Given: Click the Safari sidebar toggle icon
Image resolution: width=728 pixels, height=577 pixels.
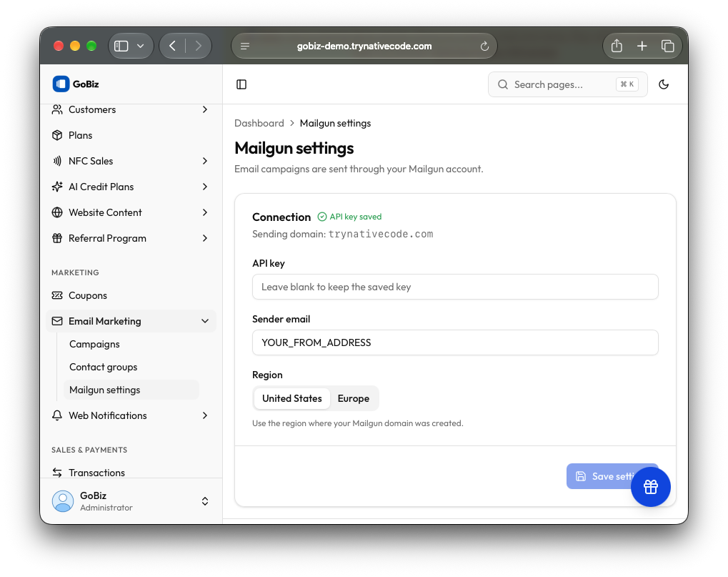Looking at the screenshot, I should point(121,46).
